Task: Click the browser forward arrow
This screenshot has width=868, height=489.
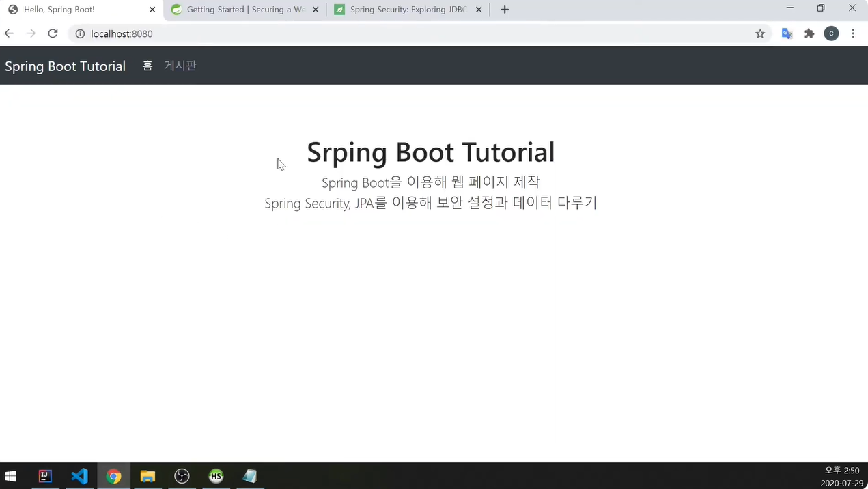Action: (31, 33)
